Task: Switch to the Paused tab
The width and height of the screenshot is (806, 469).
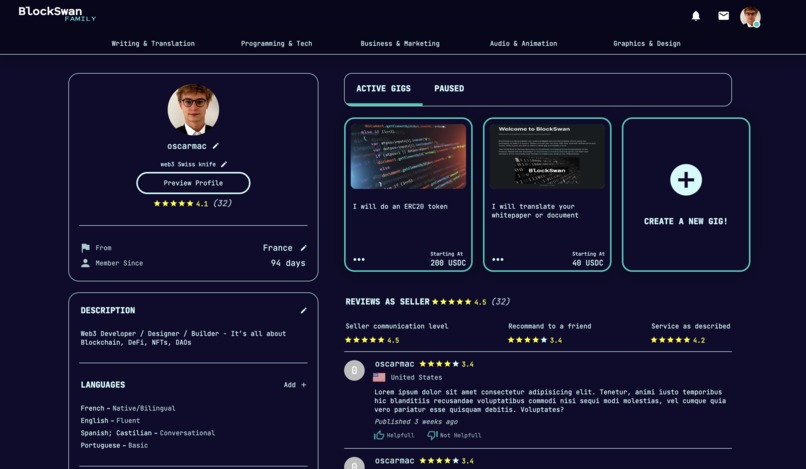Action: 449,88
